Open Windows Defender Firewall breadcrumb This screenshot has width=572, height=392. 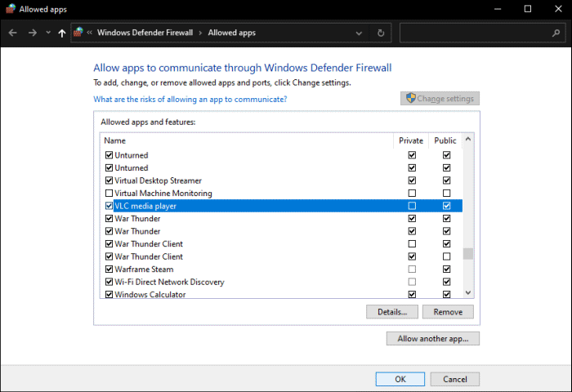145,33
